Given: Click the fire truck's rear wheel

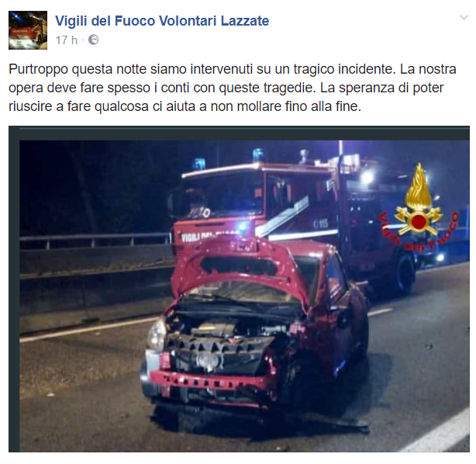Looking at the screenshot, I should click(x=404, y=273).
